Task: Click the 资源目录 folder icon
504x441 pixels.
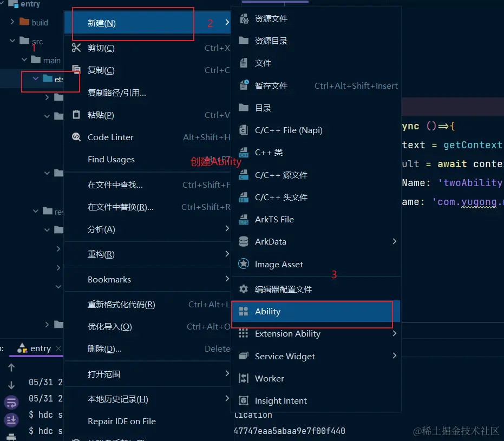Action: click(244, 41)
